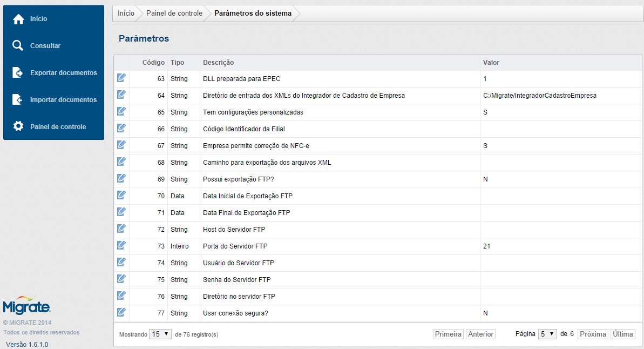Click the Consultar magnifier icon
The height and width of the screenshot is (349, 644).
[18, 45]
